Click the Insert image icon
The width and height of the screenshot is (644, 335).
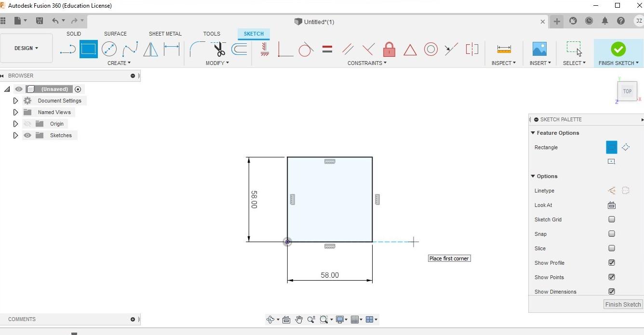coord(539,49)
